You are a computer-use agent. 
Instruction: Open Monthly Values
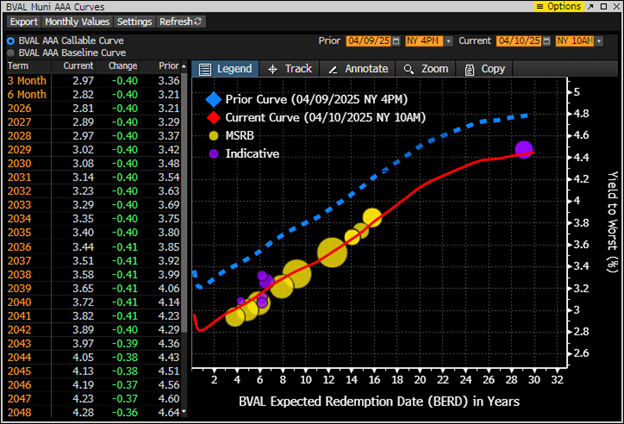(77, 21)
